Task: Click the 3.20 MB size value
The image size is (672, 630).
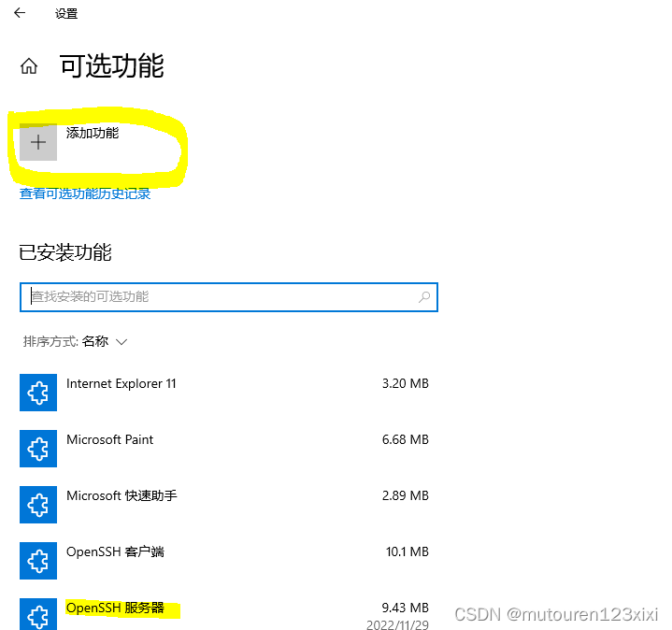Action: [x=406, y=383]
